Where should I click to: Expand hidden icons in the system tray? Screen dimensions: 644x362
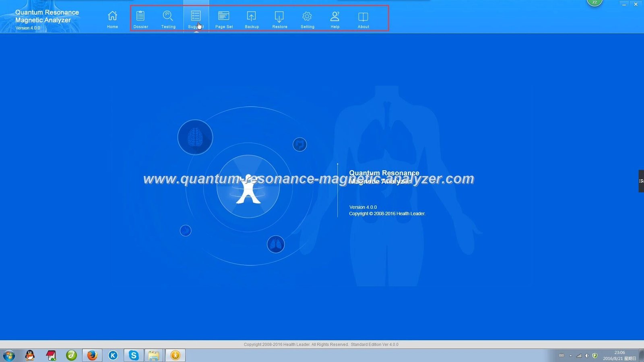tap(571, 356)
